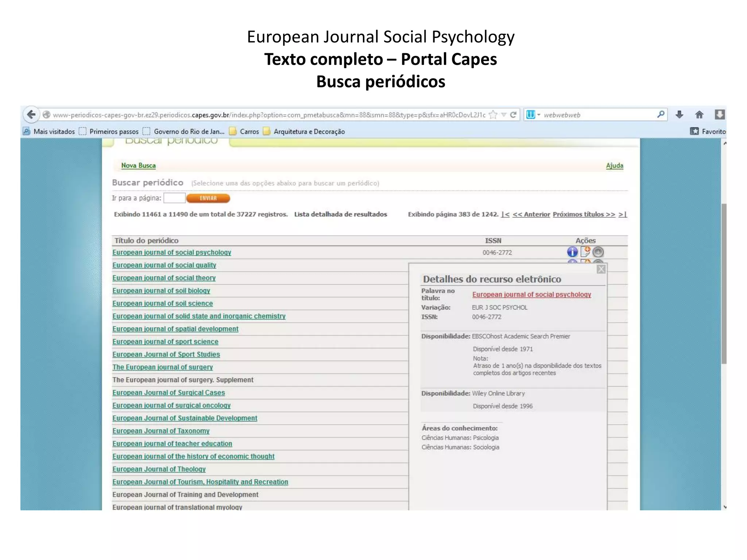Open European Journal of Theology
Screen dimensions: 747x560
pos(159,470)
